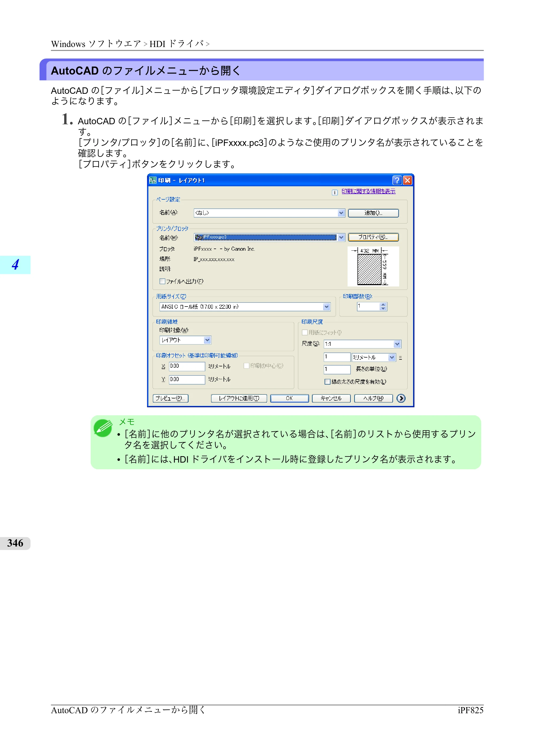Decrease 印刷部数 with the down arrow
This screenshot has height=756, width=535.
[383, 309]
